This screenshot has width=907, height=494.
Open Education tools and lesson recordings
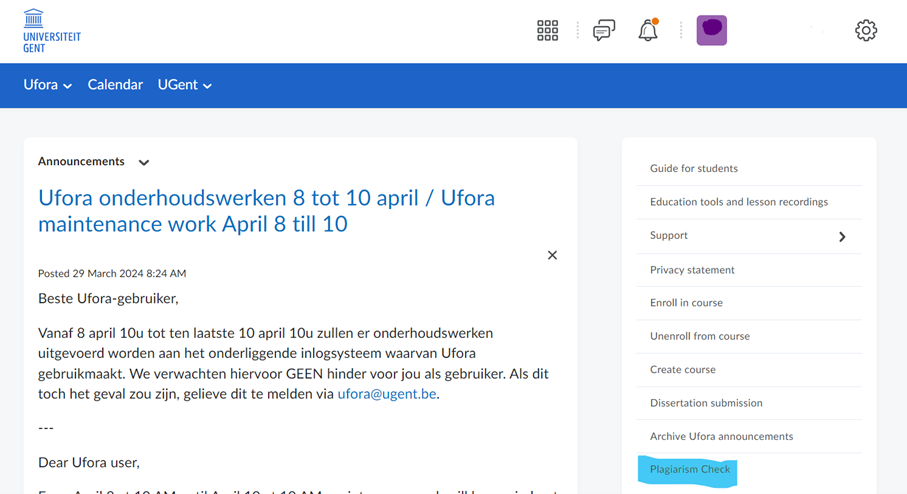(x=739, y=202)
